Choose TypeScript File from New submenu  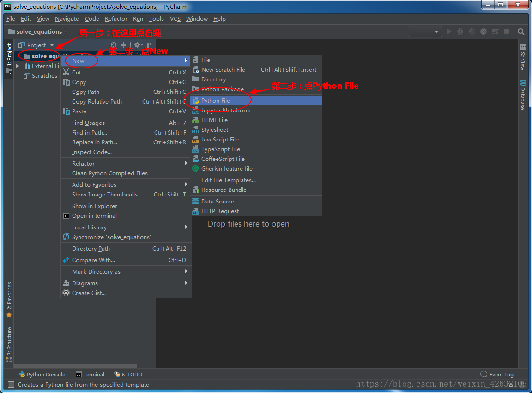[x=256, y=149]
